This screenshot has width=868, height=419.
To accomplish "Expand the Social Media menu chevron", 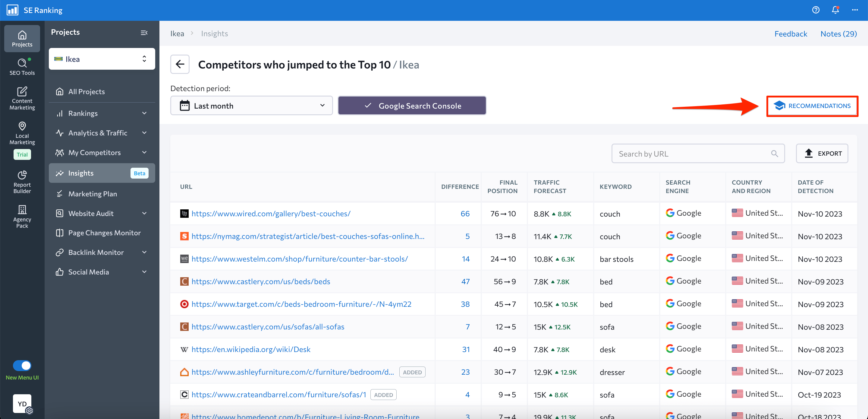I will click(x=144, y=272).
